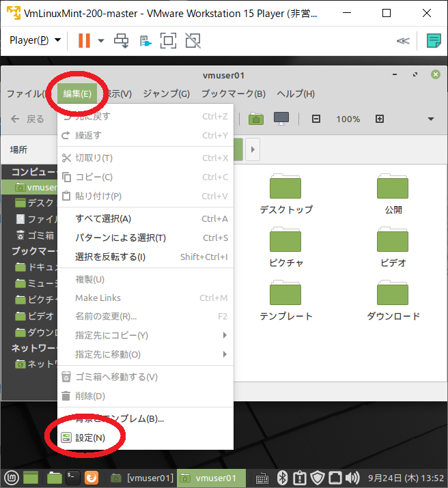
Task: Click the path bar forward arrow button
Action: click(253, 149)
